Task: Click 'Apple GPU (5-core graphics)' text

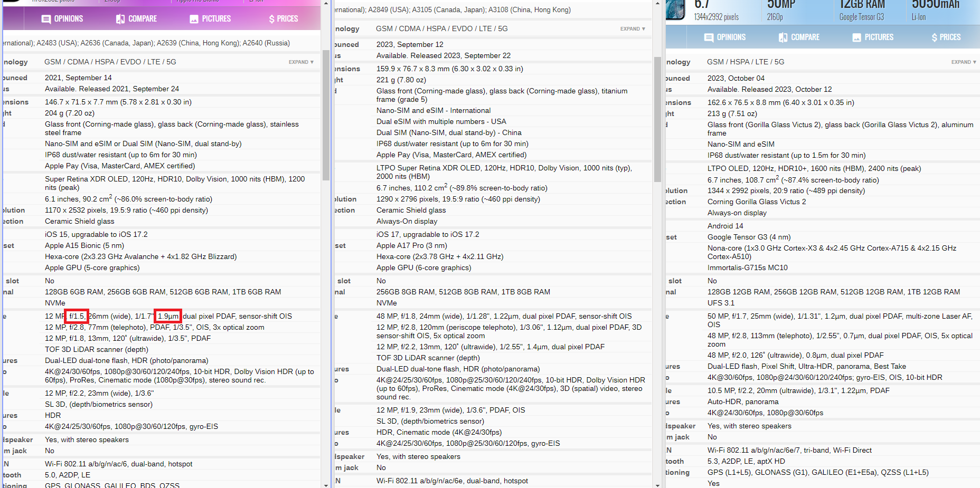Action: [92, 267]
